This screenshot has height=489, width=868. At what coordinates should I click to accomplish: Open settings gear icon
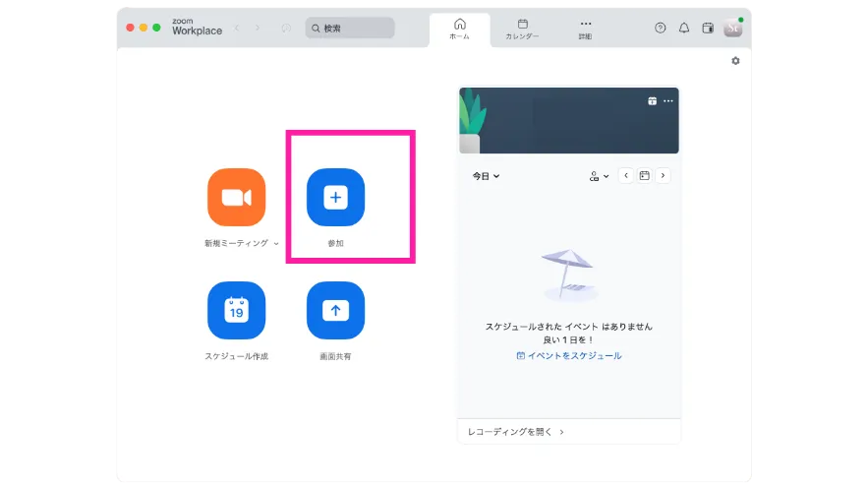coord(735,61)
